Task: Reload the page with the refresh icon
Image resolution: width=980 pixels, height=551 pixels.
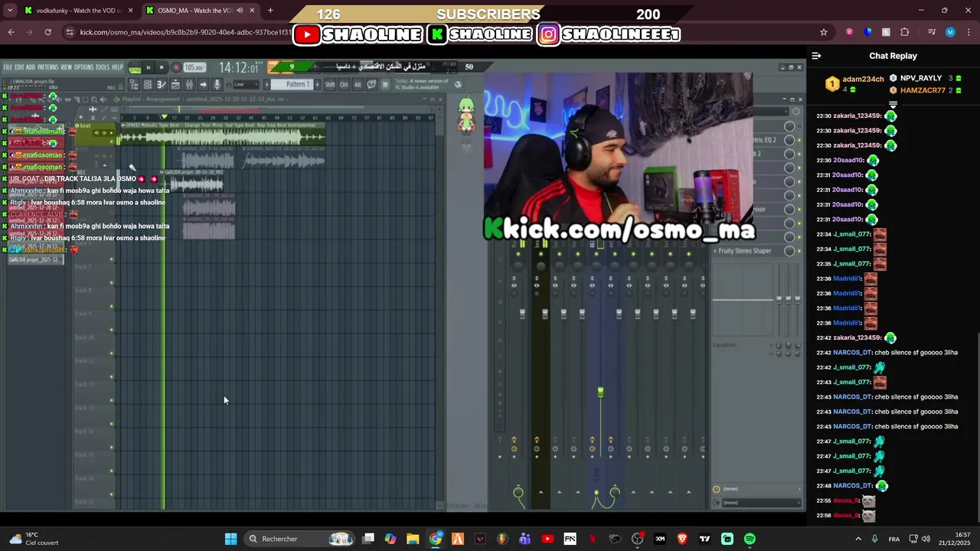Action: (47, 32)
